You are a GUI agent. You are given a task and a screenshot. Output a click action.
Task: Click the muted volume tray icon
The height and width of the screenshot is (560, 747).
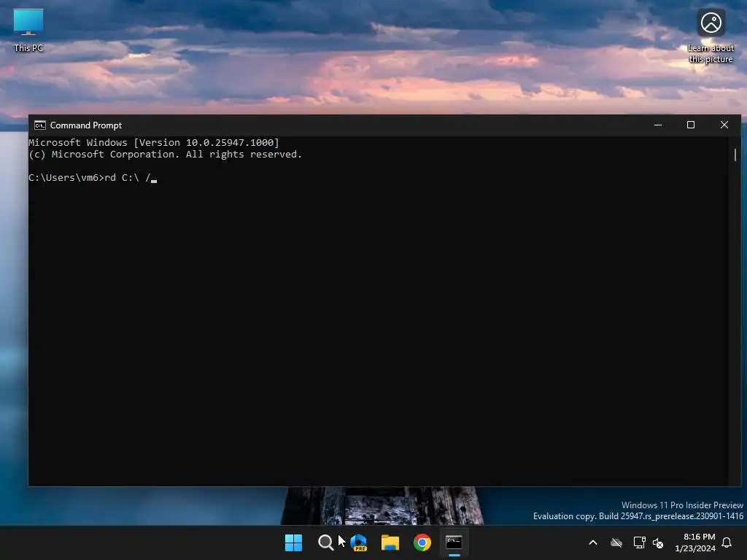(658, 542)
